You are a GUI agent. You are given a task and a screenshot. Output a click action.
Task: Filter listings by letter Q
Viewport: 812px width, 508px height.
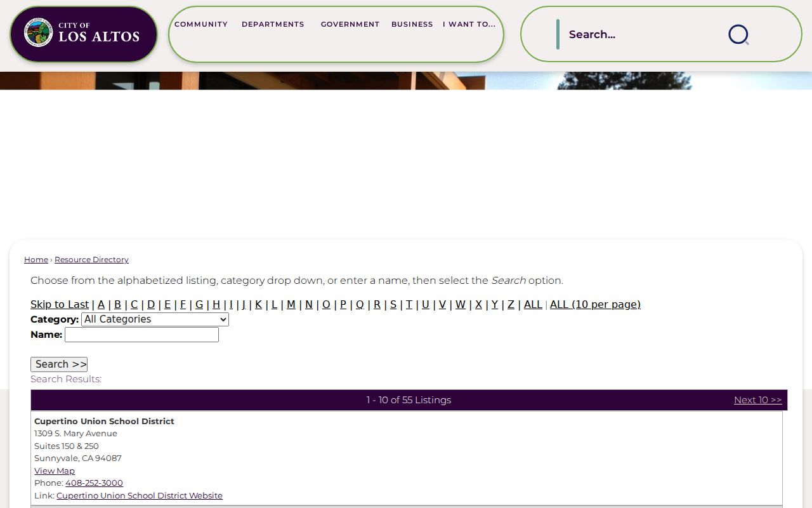(360, 305)
